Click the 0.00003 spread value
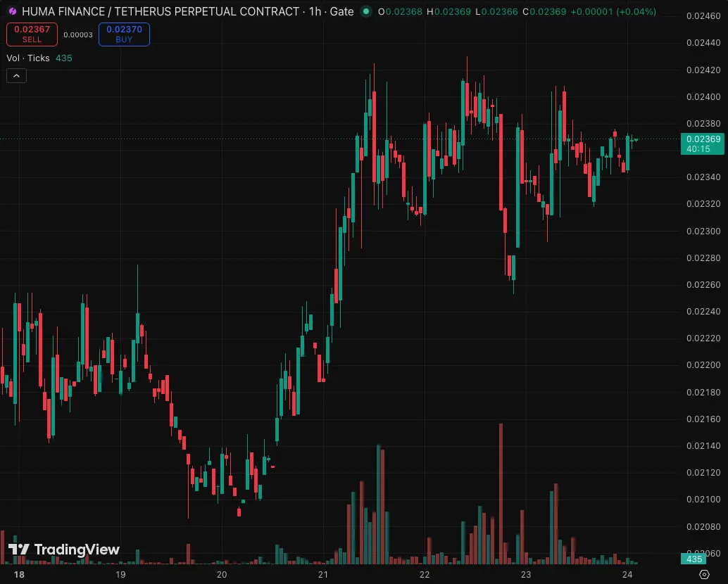 pyautogui.click(x=78, y=34)
